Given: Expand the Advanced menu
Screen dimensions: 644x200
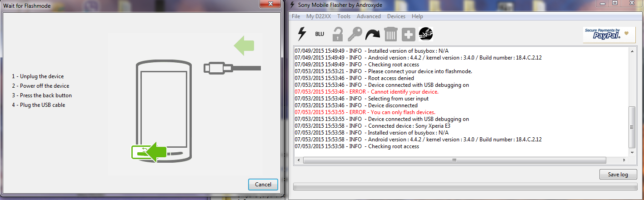Looking at the screenshot, I should [369, 16].
